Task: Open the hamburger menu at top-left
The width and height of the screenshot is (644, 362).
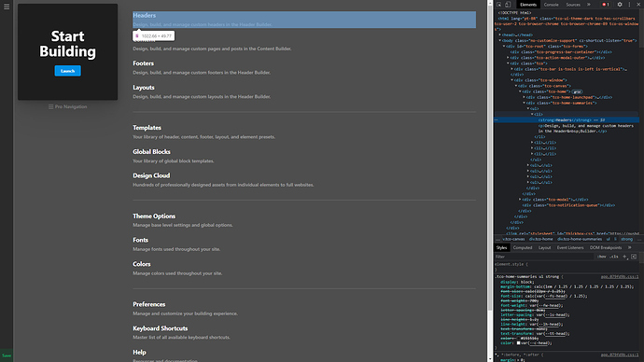Action: point(7,7)
